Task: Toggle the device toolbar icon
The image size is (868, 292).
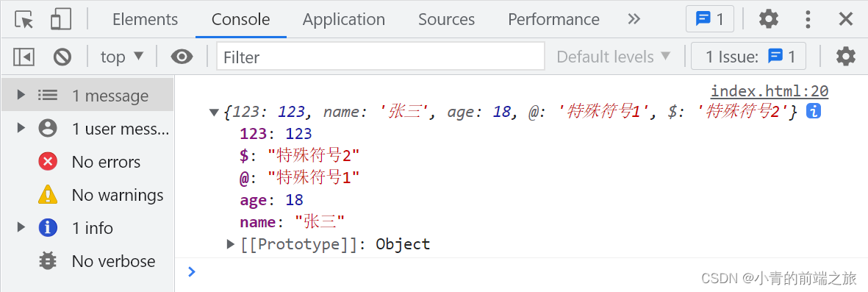Action: tap(61, 19)
